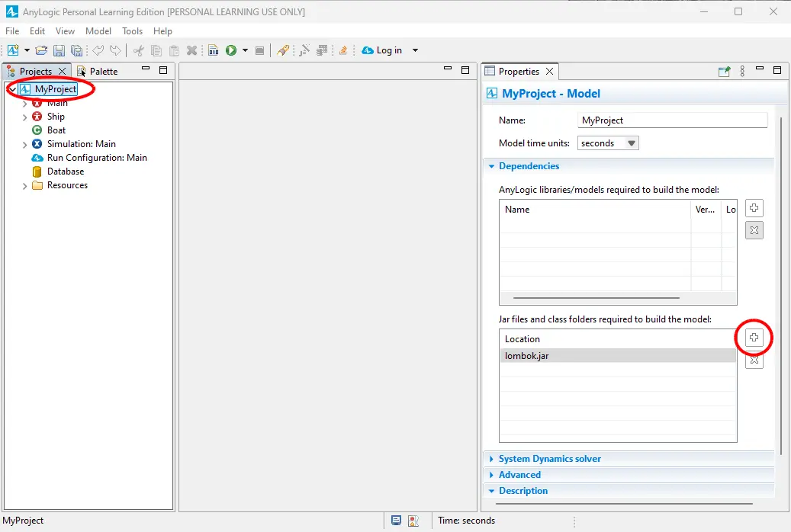The height and width of the screenshot is (532, 791).
Task: Click the Save toolbar icon
Action: (x=59, y=50)
